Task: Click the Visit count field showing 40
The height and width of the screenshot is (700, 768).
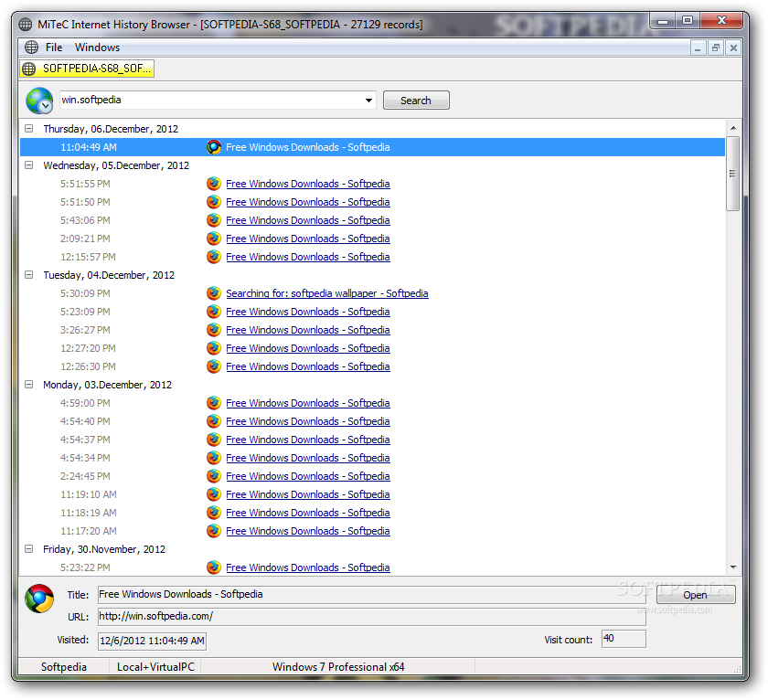Action: [624, 639]
